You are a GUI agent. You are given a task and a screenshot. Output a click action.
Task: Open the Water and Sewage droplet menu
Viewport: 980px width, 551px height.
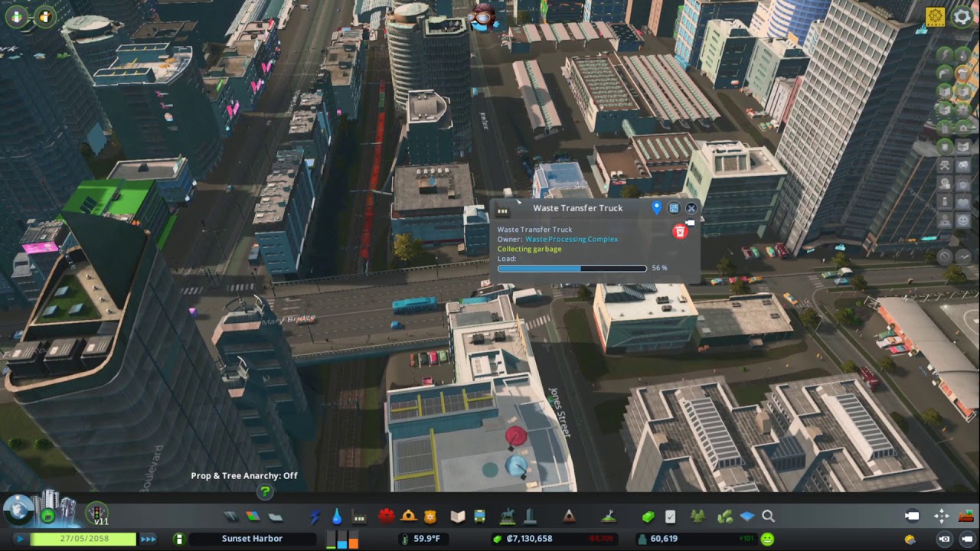[x=337, y=517]
